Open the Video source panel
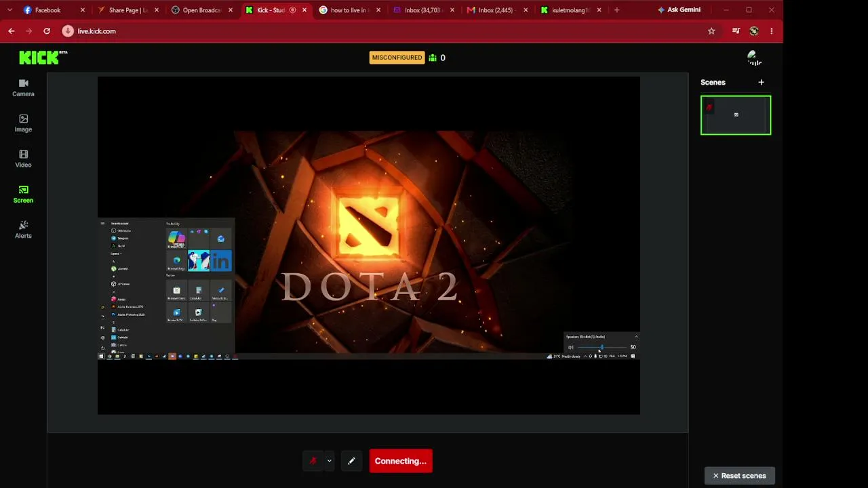The width and height of the screenshot is (868, 488). pyautogui.click(x=23, y=159)
